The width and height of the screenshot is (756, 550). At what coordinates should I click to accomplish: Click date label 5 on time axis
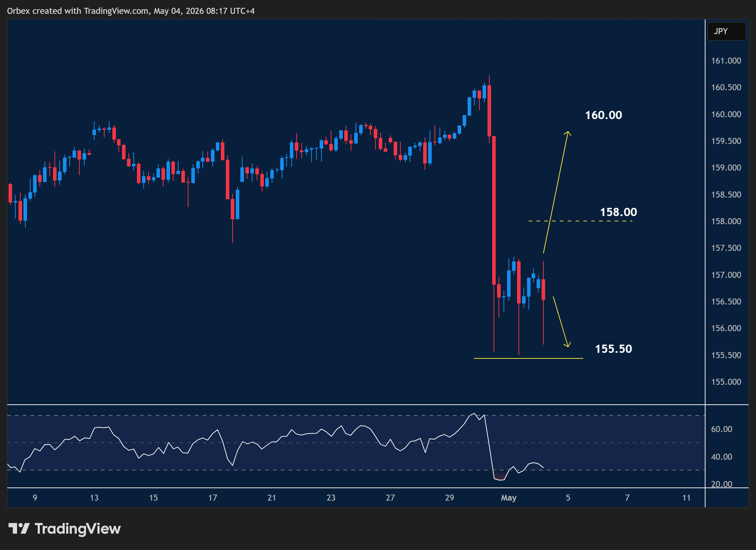[x=568, y=498]
